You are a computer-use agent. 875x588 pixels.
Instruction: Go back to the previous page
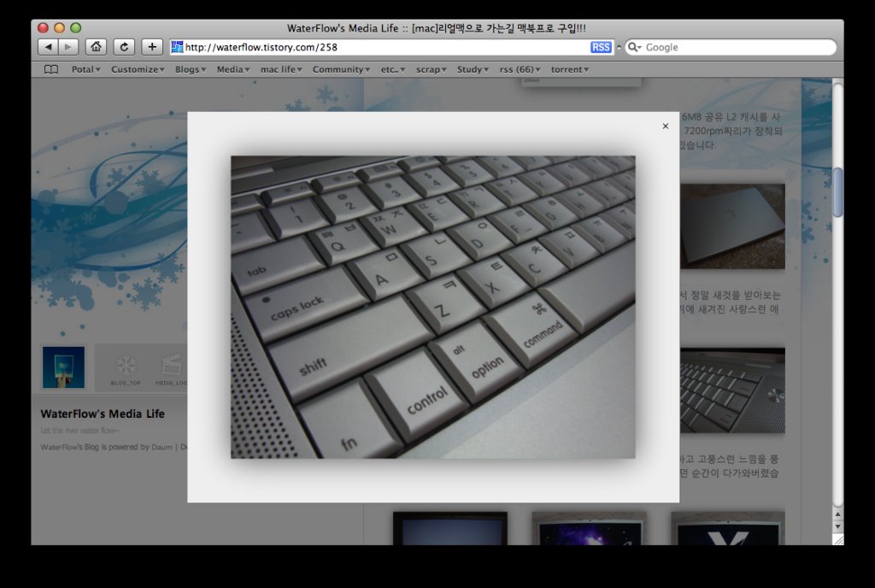click(x=48, y=47)
